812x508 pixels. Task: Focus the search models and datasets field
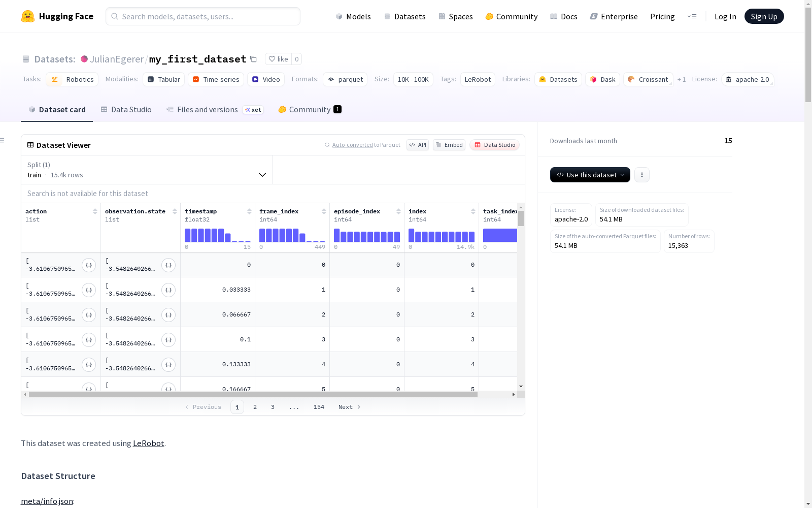tap(203, 16)
